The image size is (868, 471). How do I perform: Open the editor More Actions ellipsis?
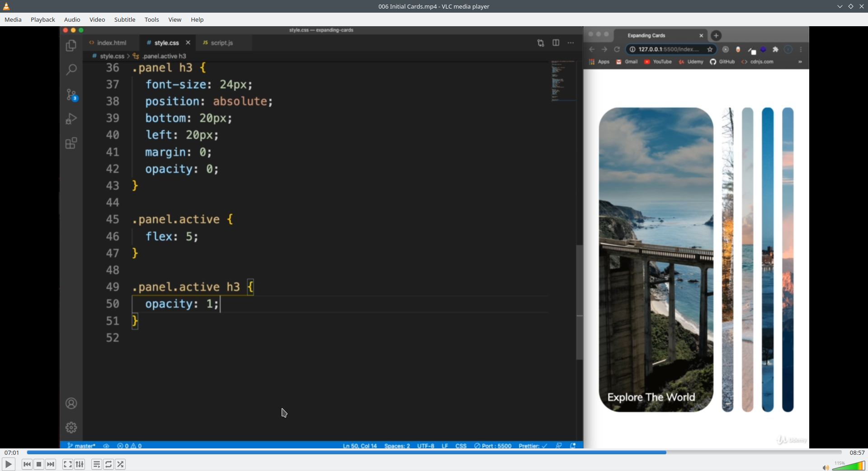[571, 42]
